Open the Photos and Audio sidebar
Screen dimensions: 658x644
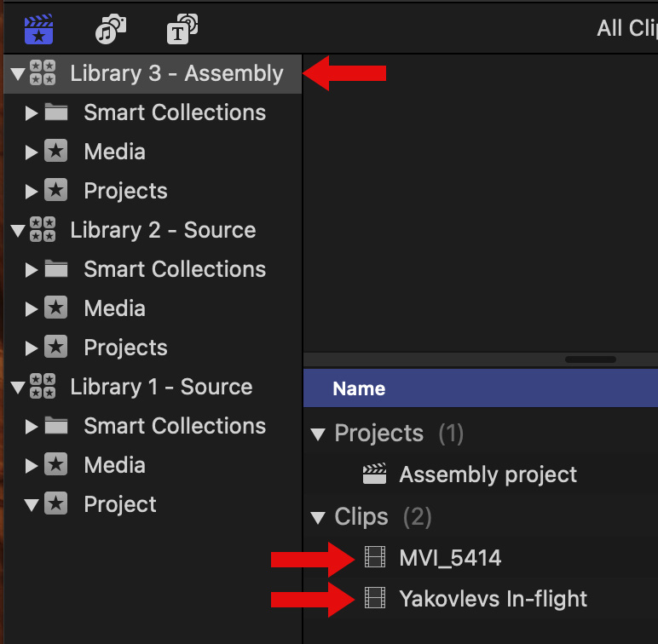[x=111, y=30]
